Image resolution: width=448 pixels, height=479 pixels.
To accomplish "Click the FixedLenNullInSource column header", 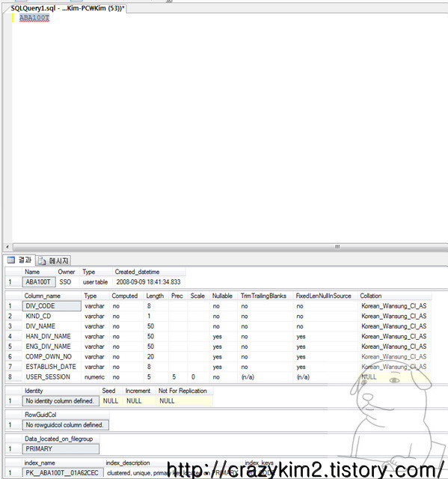I will point(325,296).
